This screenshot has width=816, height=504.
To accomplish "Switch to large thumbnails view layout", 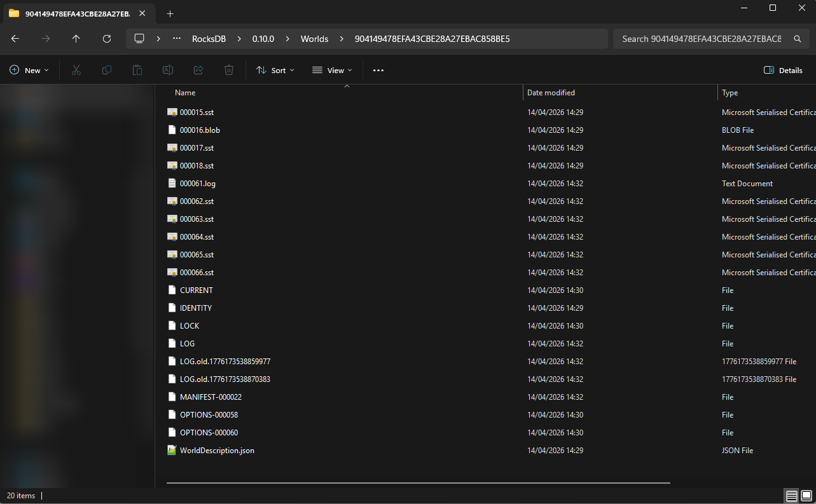I will tap(806, 496).
